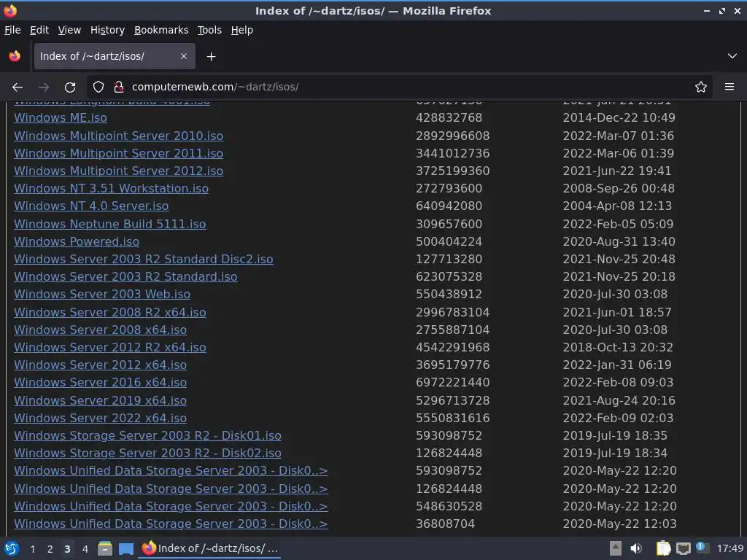This screenshot has height=560, width=747.
Task: Open the removable media eject tray icon
Action: (616, 548)
